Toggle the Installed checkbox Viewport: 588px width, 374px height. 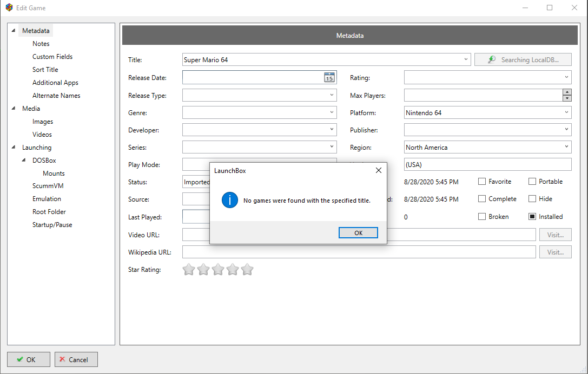click(x=532, y=217)
